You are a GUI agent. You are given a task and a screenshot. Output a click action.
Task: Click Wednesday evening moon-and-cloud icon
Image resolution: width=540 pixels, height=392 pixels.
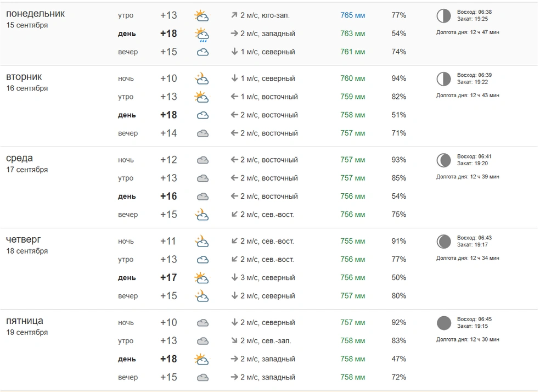pyautogui.click(x=202, y=214)
